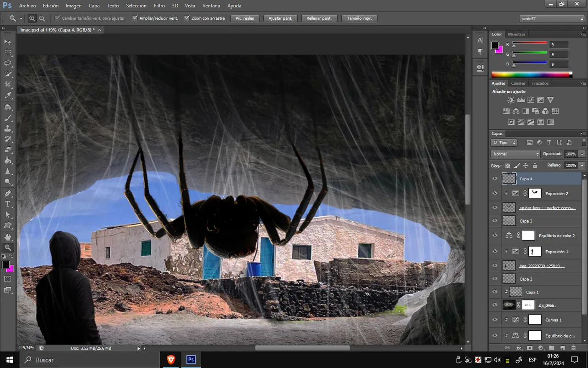Toggle visibility of dji_0466 layer

pyautogui.click(x=495, y=305)
